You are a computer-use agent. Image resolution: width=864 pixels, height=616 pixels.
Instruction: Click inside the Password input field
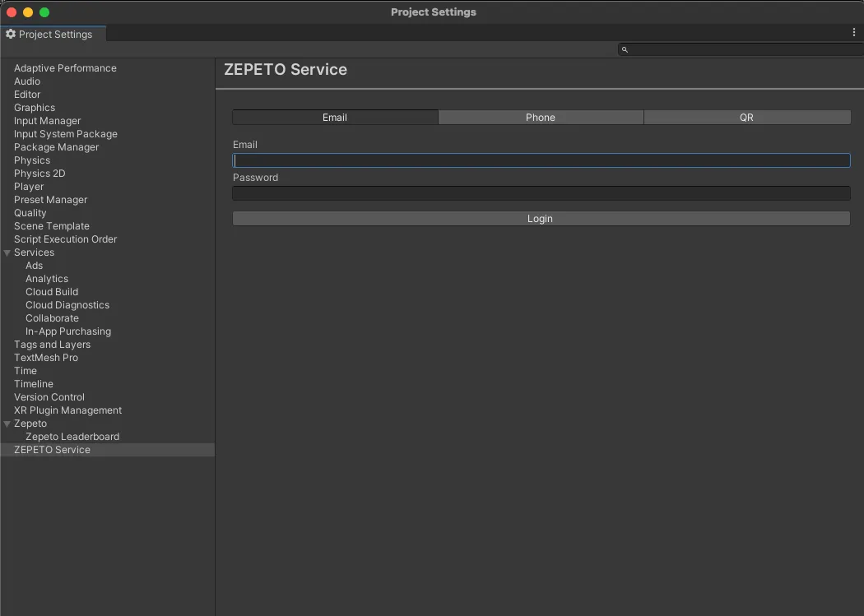541,193
